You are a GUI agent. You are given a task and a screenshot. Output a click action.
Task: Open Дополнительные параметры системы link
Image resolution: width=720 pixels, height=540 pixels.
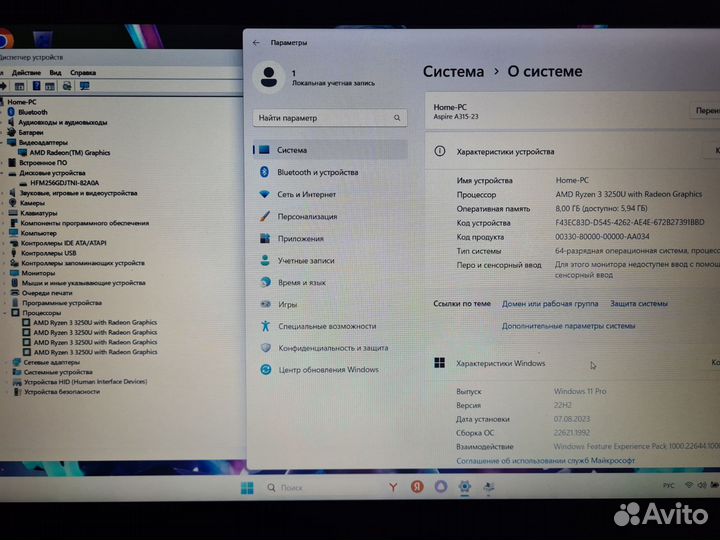tap(568, 326)
